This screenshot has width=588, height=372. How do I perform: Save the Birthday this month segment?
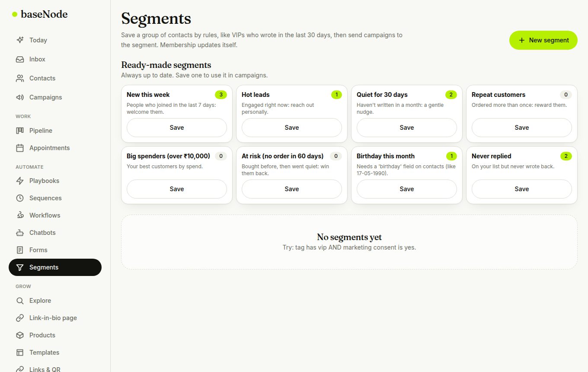(x=407, y=189)
